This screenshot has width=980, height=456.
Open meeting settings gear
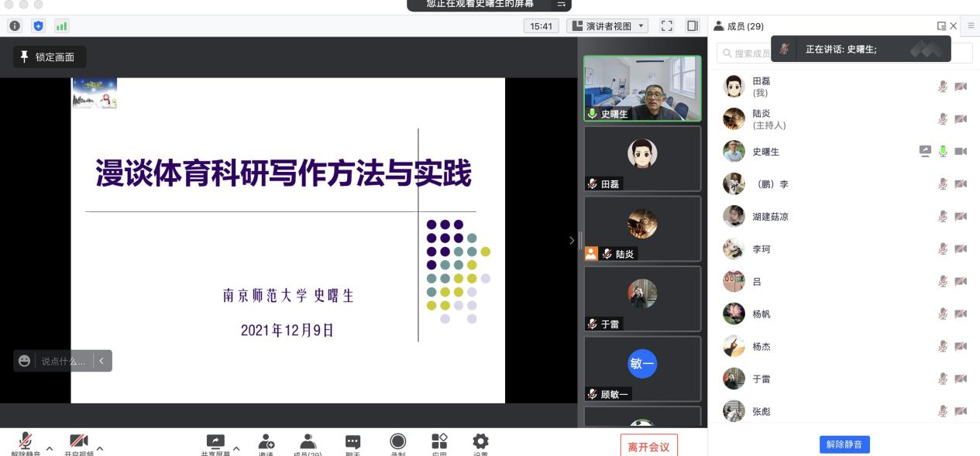481,442
